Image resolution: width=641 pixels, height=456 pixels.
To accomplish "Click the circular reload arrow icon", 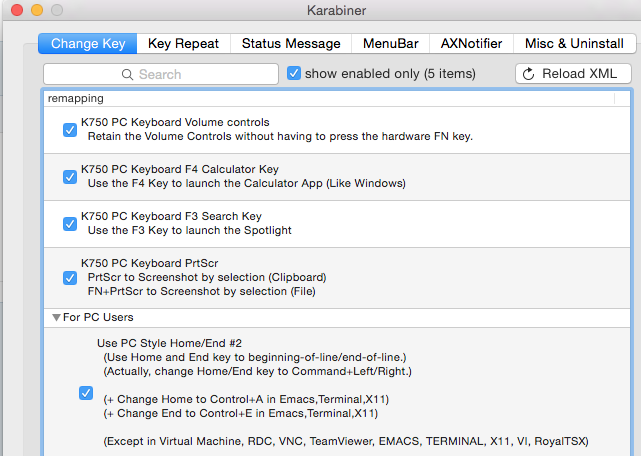I will (529, 74).
